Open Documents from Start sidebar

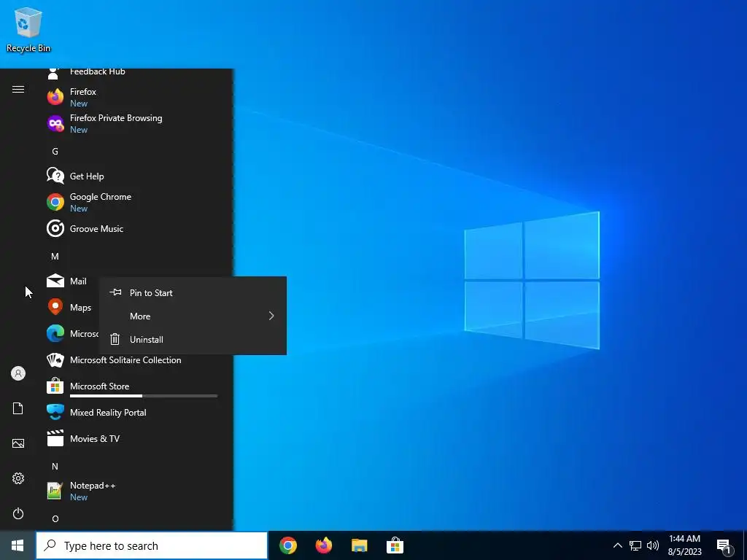(18, 408)
